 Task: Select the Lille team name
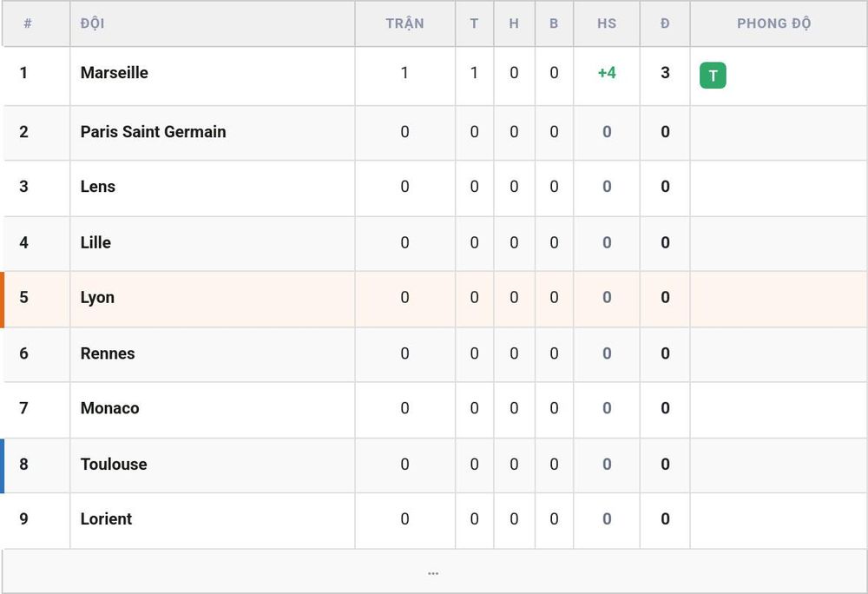tap(95, 242)
